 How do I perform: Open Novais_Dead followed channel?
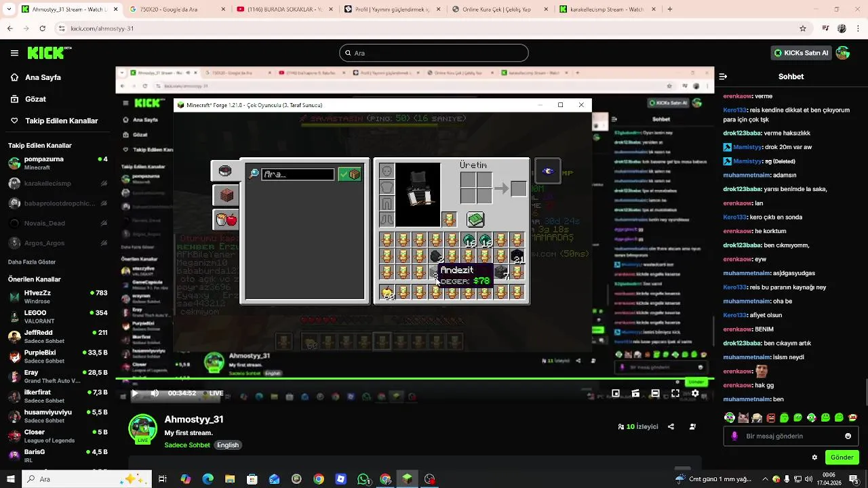(x=58, y=223)
